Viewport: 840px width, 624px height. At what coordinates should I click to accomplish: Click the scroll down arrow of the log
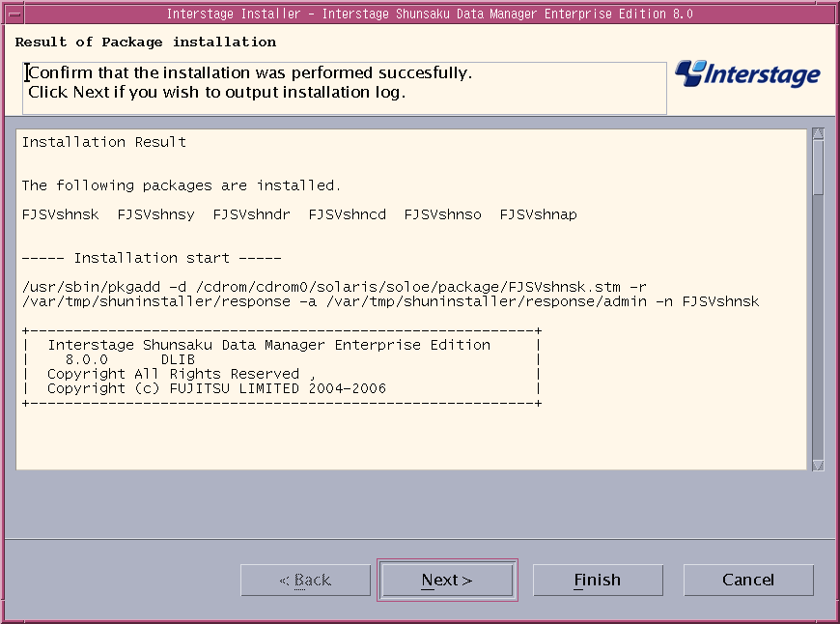pyautogui.click(x=818, y=465)
